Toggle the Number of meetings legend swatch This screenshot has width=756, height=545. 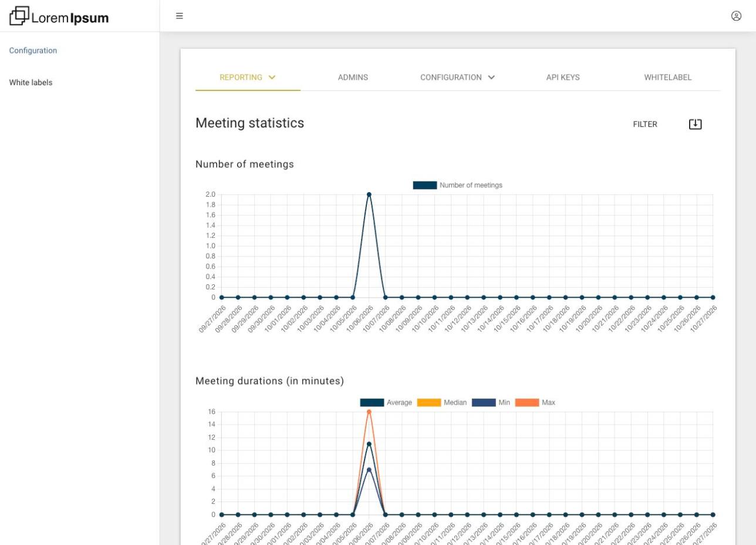(x=425, y=185)
